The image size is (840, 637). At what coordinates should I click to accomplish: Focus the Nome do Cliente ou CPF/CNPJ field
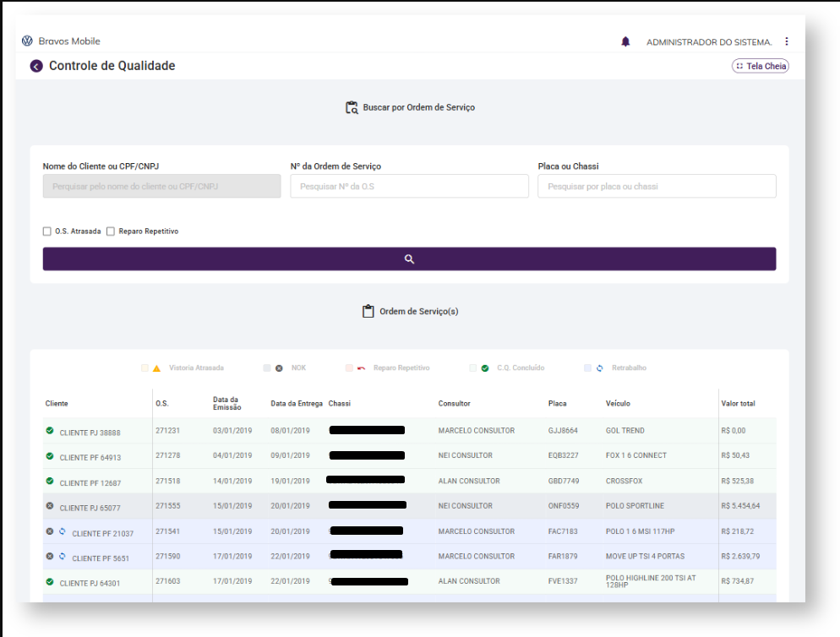click(161, 187)
